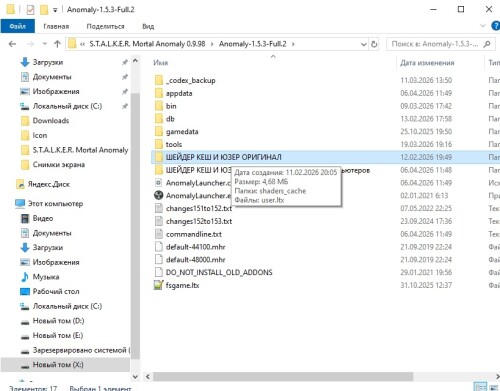
Task: Click New folder icon in title bar
Action: pyautogui.click(x=44, y=10)
